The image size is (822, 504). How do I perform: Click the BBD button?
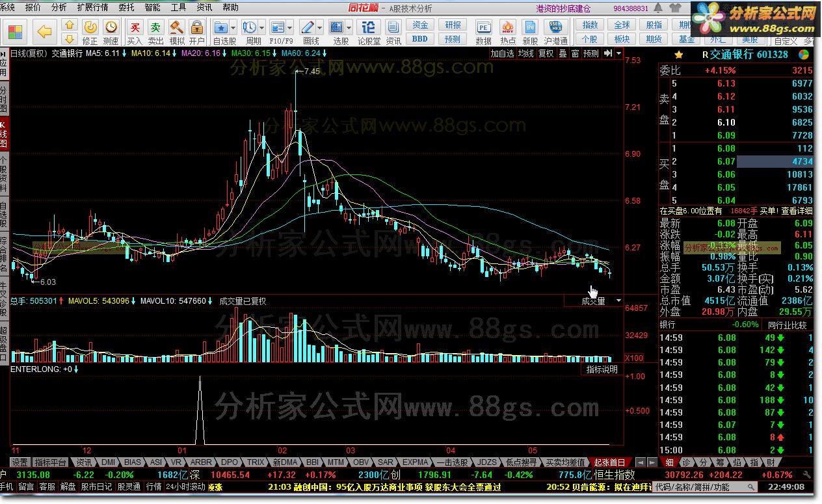[x=420, y=39]
